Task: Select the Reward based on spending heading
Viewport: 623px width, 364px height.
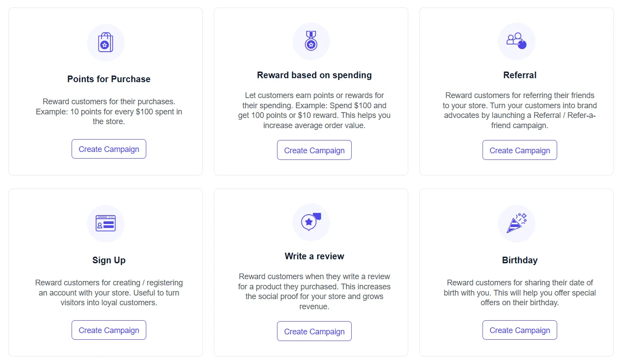Action: click(x=314, y=75)
